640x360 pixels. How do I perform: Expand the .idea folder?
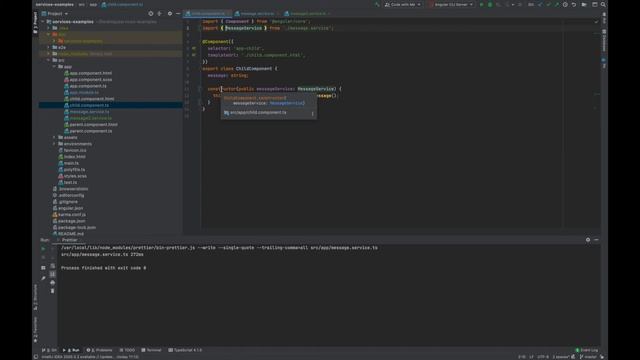49,28
